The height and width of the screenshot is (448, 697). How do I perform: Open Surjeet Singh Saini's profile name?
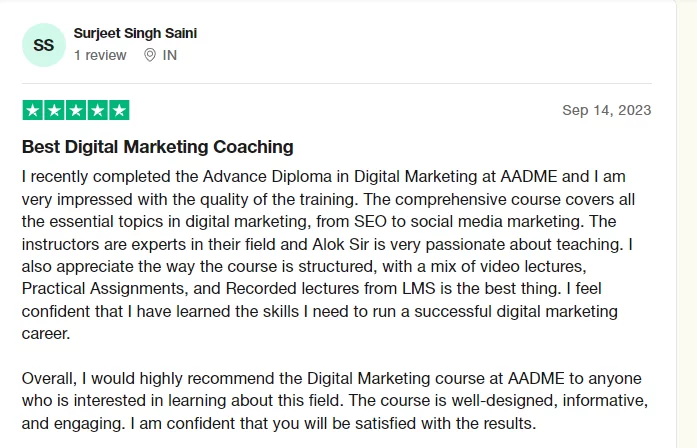pos(135,33)
